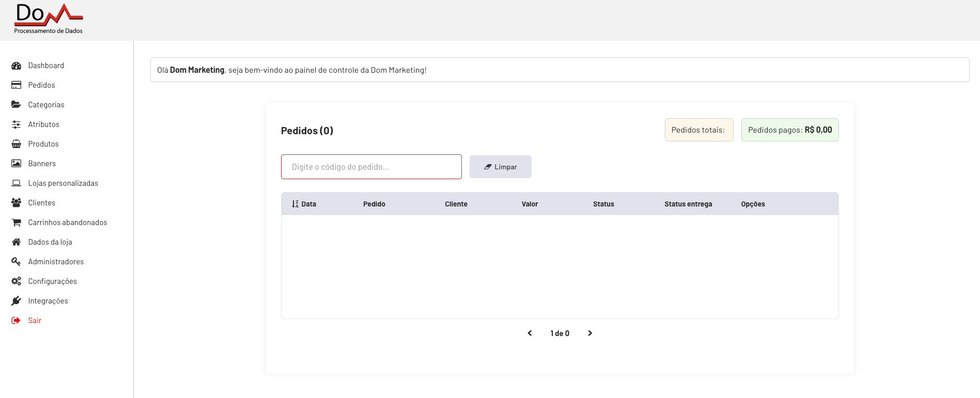Click the Carrinhos abandonados cart icon
The image size is (980, 398).
[17, 222]
